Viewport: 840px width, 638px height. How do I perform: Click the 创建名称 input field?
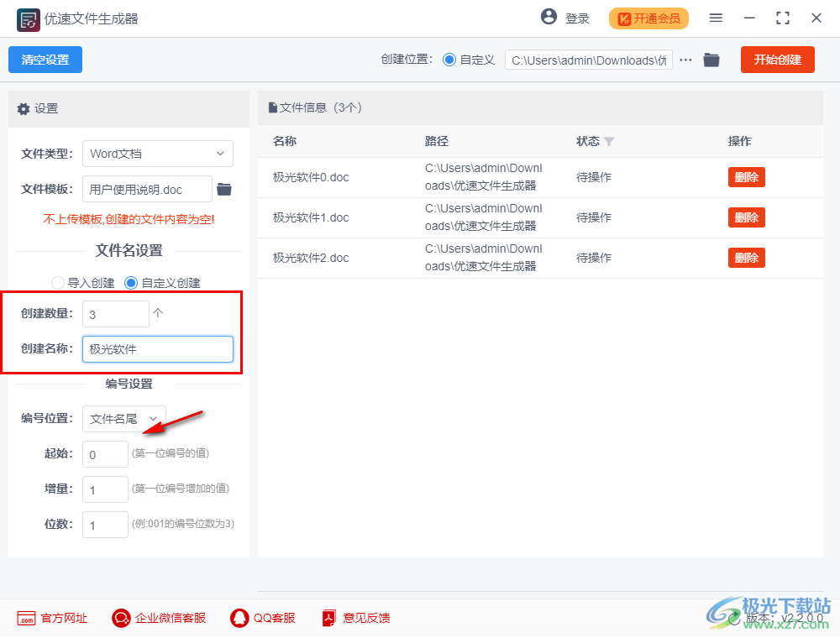[157, 348]
